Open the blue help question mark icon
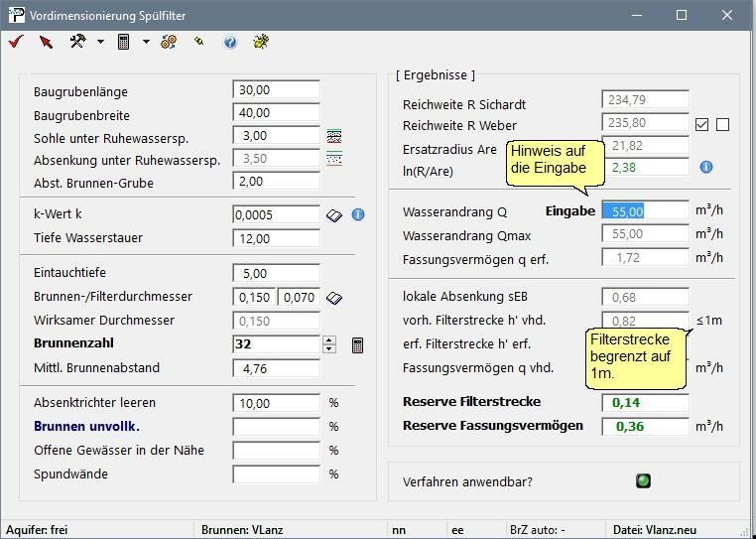The width and height of the screenshot is (756, 539). [x=230, y=42]
